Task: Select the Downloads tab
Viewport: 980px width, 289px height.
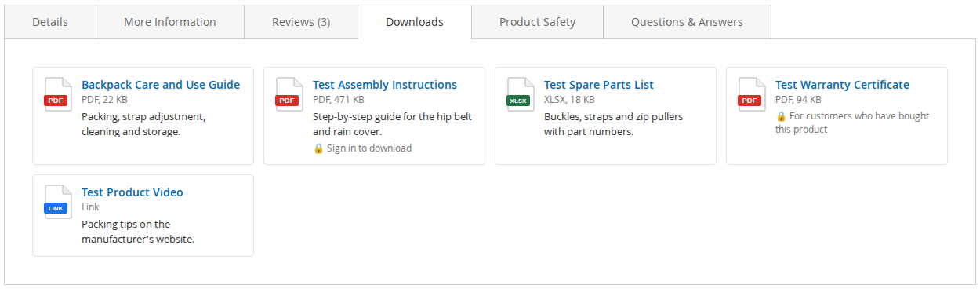Action: [415, 22]
